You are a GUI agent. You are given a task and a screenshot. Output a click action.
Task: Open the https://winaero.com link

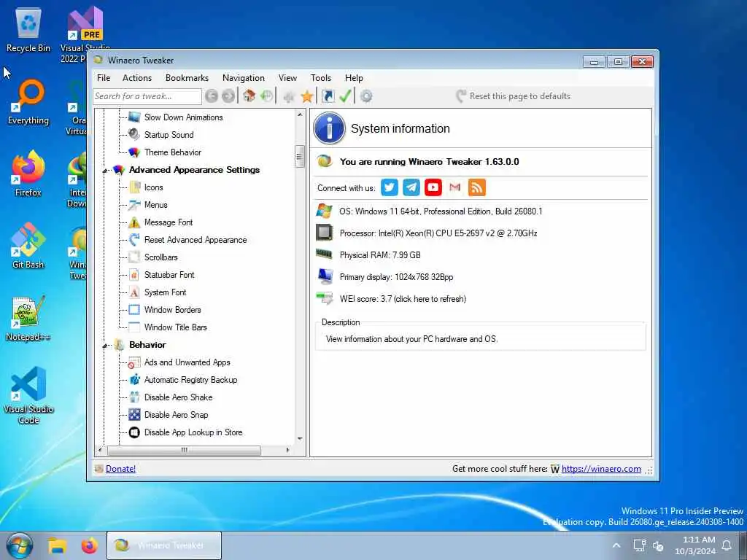(x=601, y=469)
